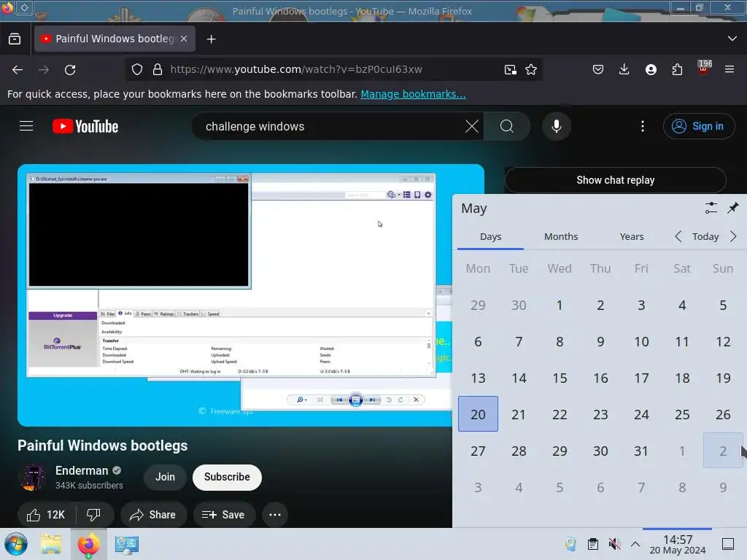The width and height of the screenshot is (747, 560).
Task: Open YouTube guide hamburger menu
Action: (x=26, y=126)
